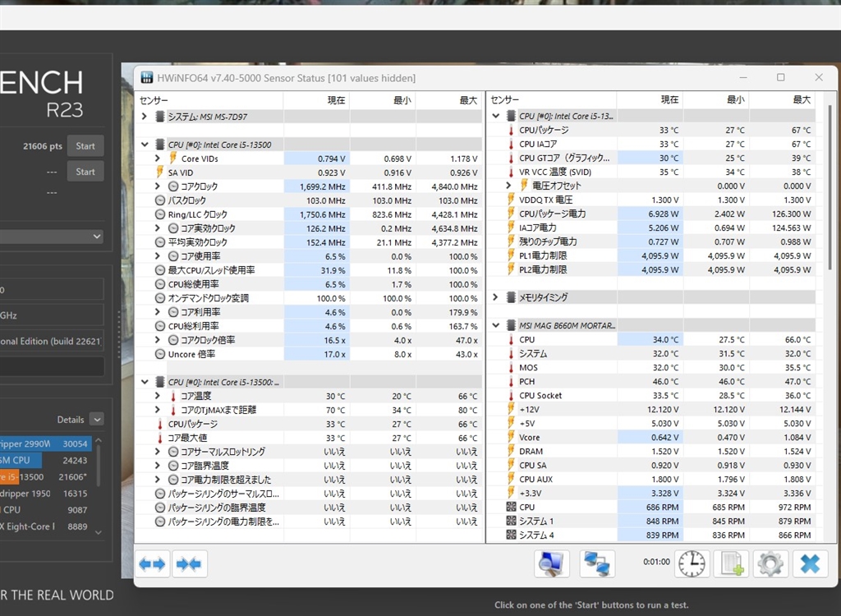Open HWiNFO sensor settings gear
The image size is (841, 616).
770,564
